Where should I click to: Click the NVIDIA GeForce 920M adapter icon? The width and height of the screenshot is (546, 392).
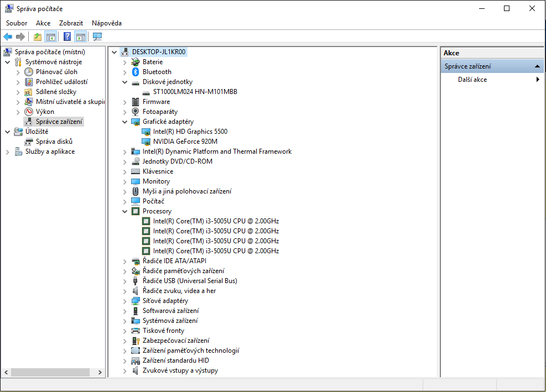pyautogui.click(x=146, y=142)
